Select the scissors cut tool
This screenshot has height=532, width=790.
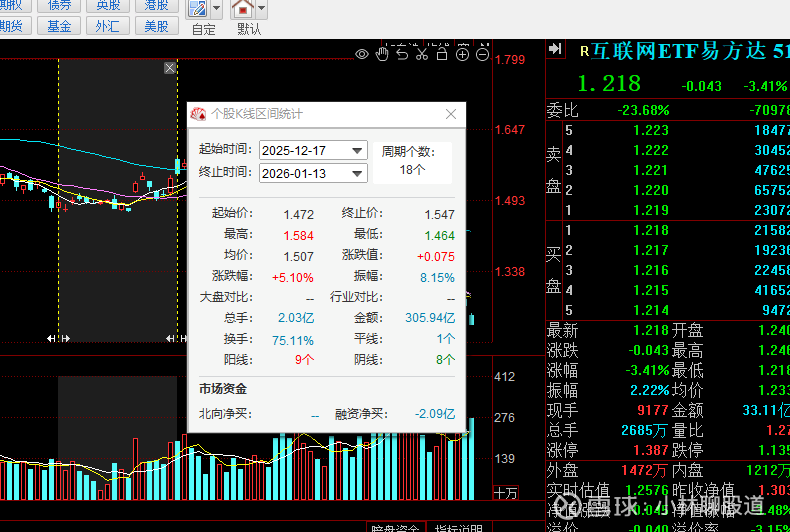pyautogui.click(x=422, y=53)
